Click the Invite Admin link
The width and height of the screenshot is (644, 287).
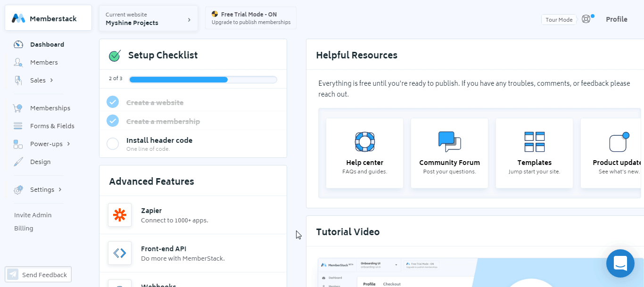pos(33,215)
